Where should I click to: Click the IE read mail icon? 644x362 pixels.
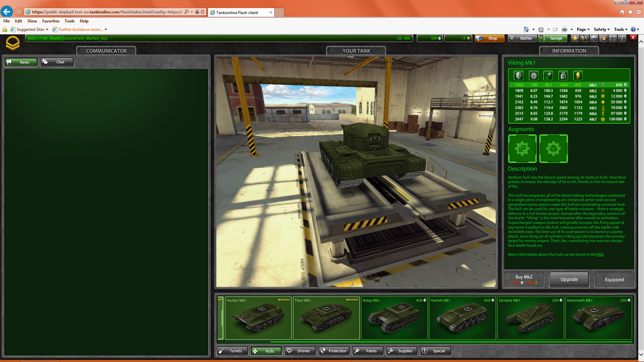click(555, 30)
